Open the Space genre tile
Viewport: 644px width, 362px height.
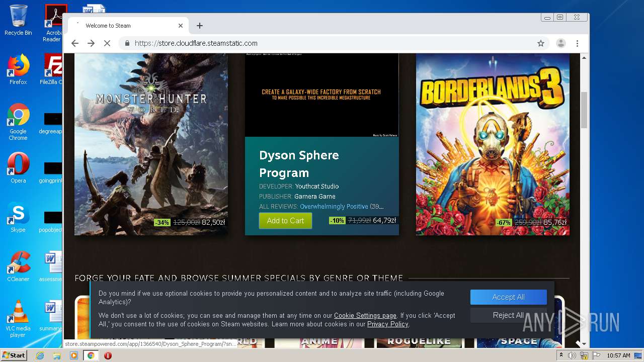(x=519, y=341)
